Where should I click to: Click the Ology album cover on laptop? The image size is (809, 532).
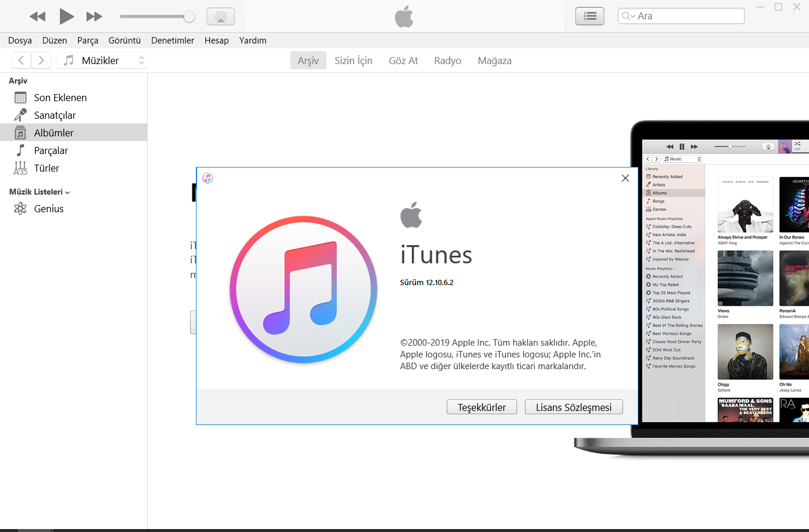(745, 352)
